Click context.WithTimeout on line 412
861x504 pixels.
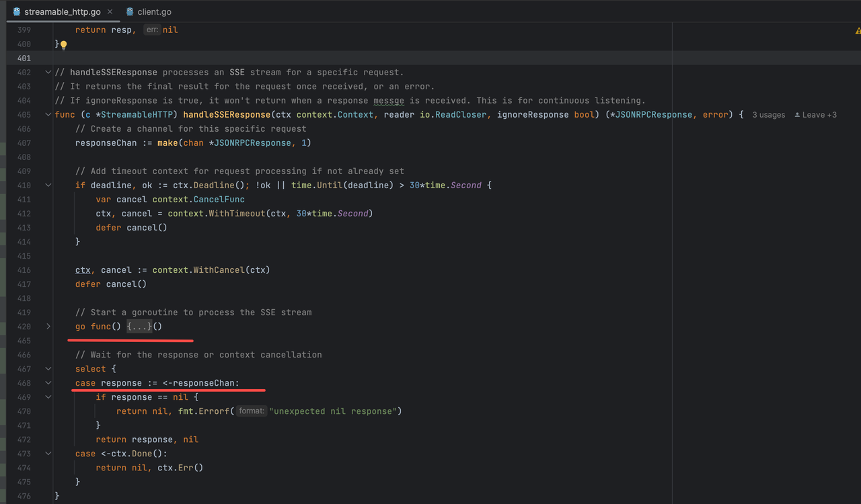pyautogui.click(x=217, y=213)
